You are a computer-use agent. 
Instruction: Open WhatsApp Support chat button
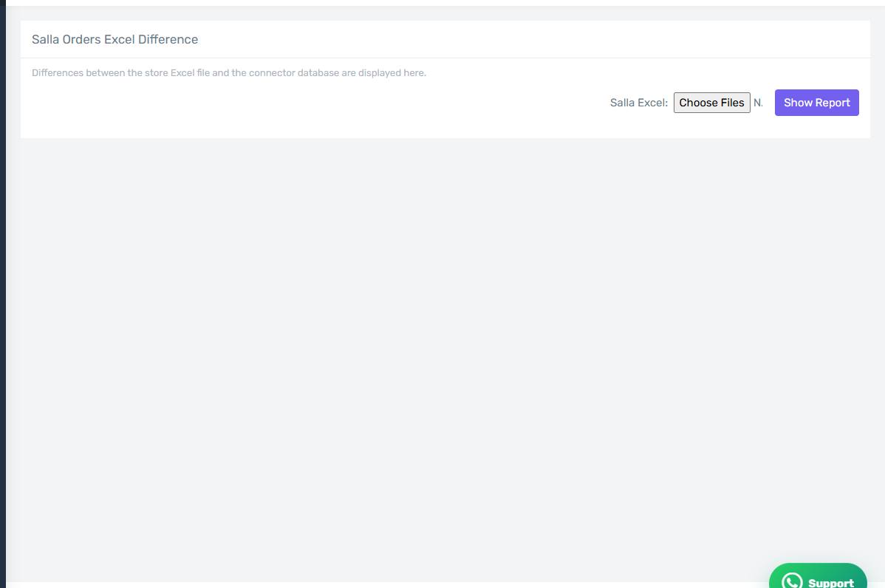coord(818,577)
